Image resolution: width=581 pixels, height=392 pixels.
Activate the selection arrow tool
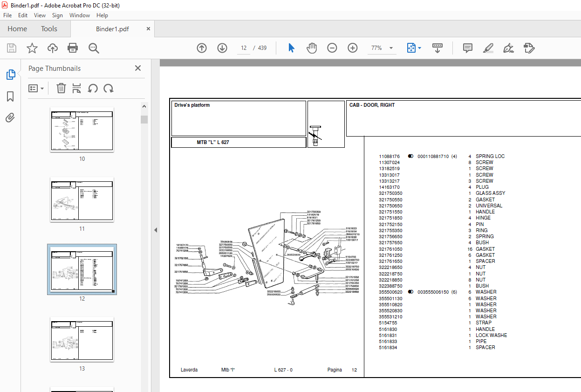pos(292,48)
